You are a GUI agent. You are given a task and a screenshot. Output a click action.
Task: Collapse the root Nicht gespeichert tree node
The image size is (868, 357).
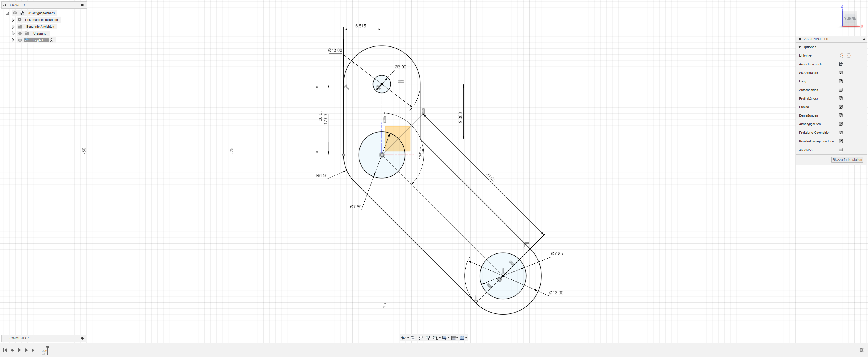[x=8, y=13]
